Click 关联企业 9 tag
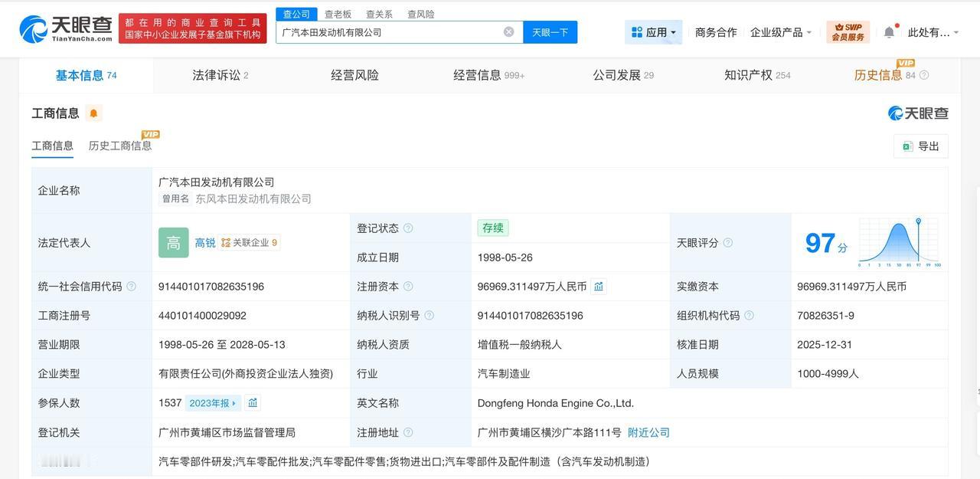This screenshot has width=980, height=479. pyautogui.click(x=250, y=243)
